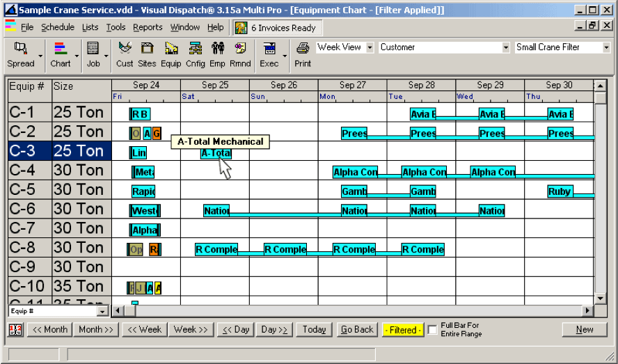Click the vertical scrollbar down arrow
Screen dimensions: 618x364
click(x=601, y=299)
